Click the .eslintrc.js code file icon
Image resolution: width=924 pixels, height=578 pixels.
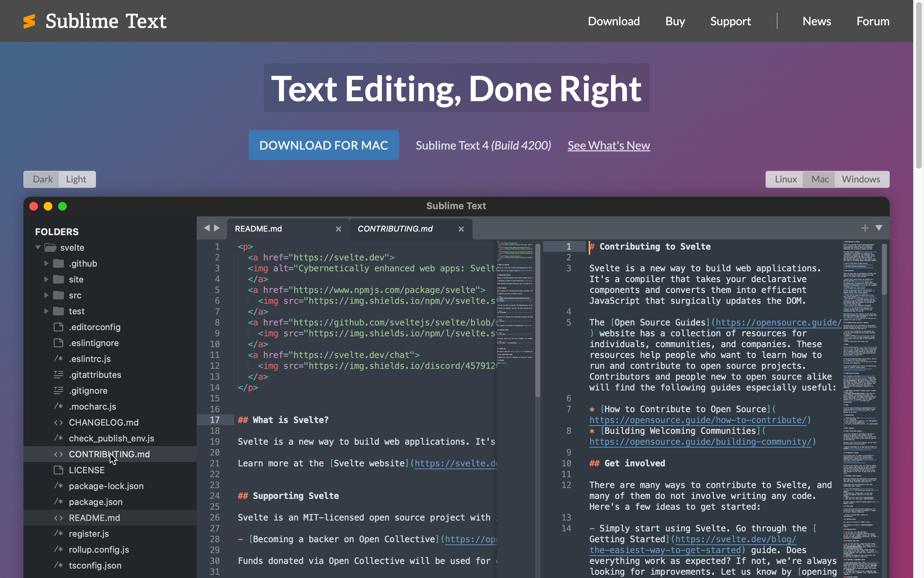58,359
